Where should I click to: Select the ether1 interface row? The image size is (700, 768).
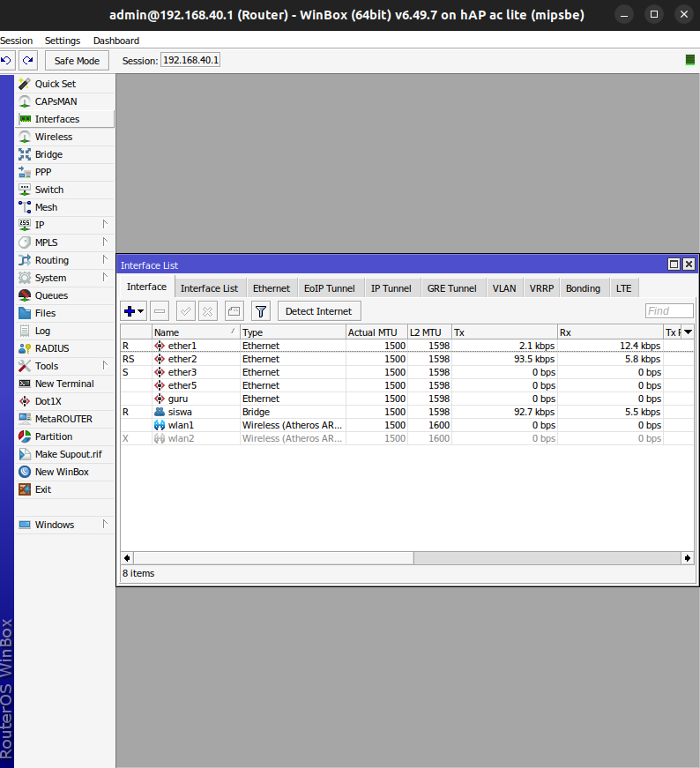[x=407, y=346]
